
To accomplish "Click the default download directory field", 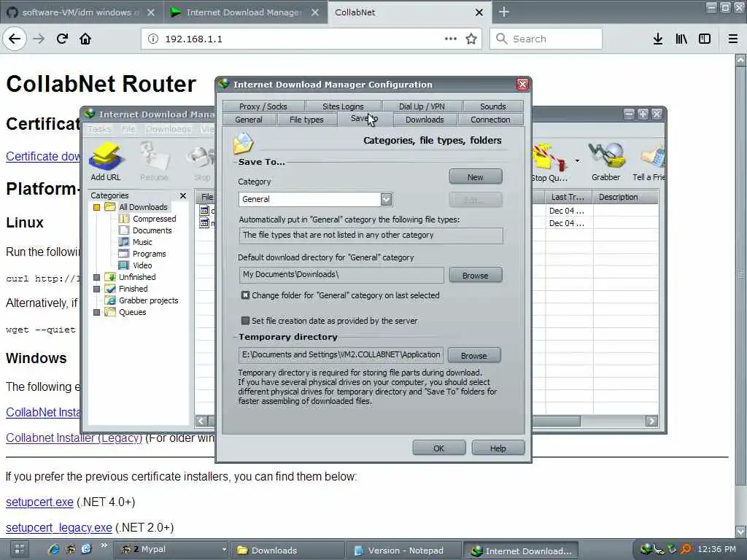I will pos(341,275).
